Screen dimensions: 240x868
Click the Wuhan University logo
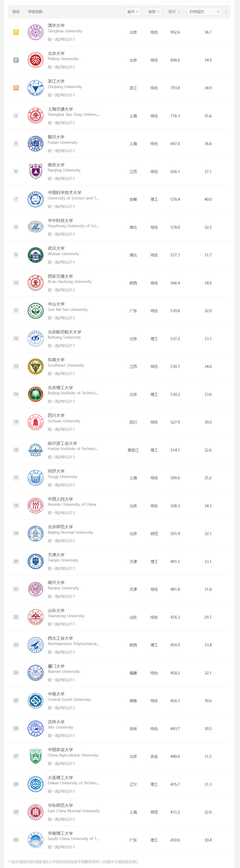pyautogui.click(x=35, y=255)
